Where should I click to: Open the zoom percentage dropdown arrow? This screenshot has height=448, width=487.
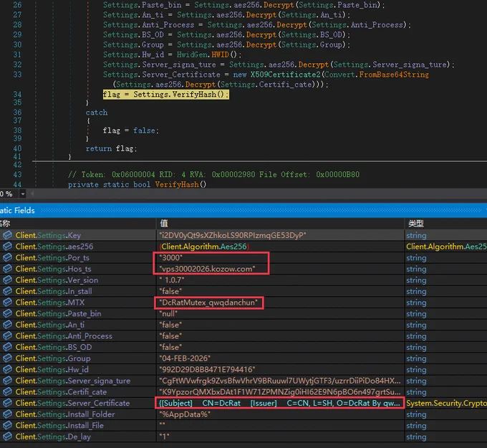23,194
